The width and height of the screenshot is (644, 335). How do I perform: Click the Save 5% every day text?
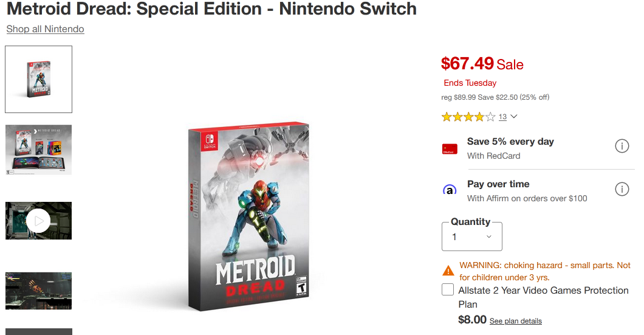click(510, 142)
